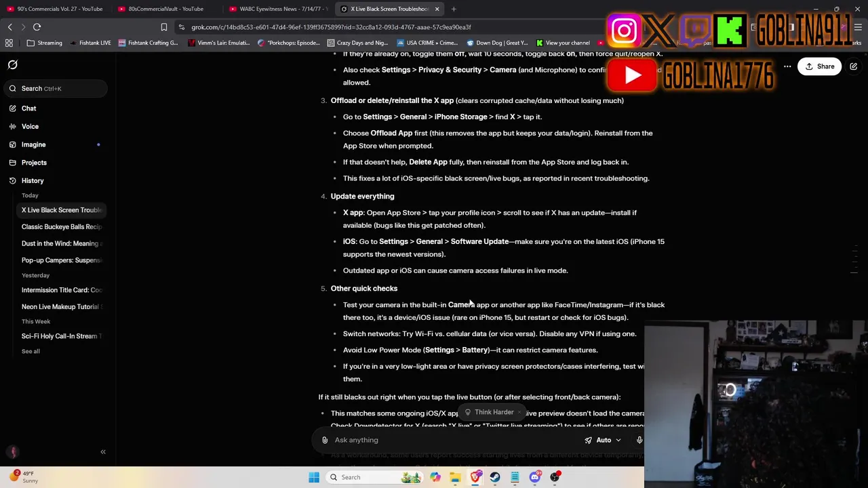Open the bookmarks apps grid icon
Viewport: 868px width, 488px height.
(x=9, y=43)
